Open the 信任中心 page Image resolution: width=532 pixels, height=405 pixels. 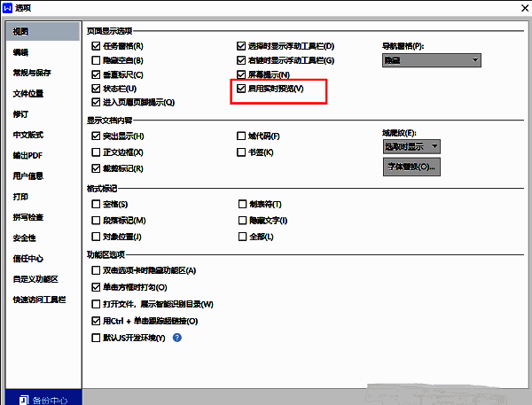click(28, 259)
